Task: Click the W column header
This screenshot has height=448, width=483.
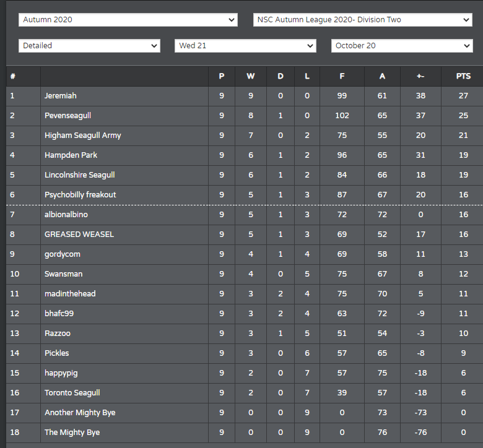Action: click(250, 76)
